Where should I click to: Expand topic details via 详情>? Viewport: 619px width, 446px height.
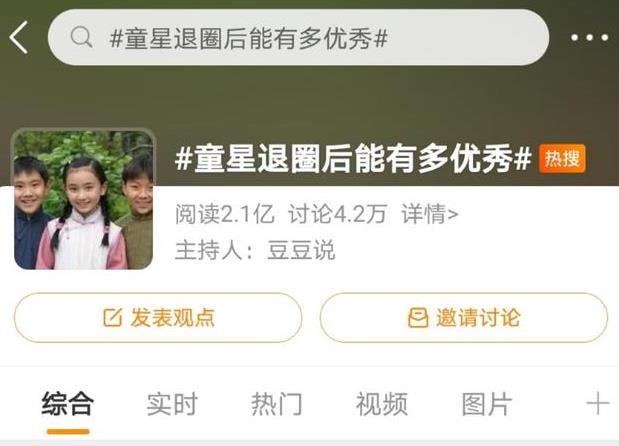[x=430, y=214]
